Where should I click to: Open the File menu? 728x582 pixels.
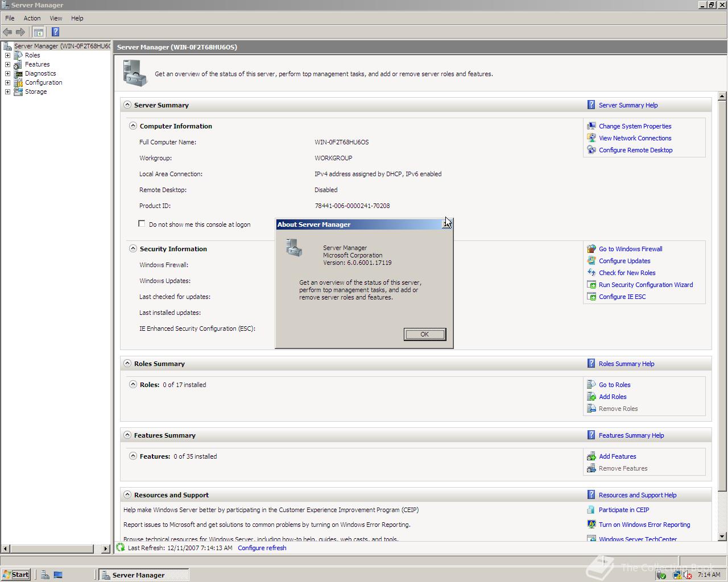[x=10, y=18]
